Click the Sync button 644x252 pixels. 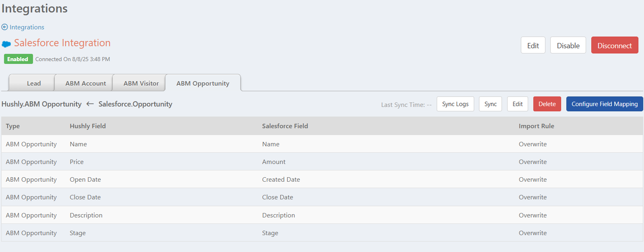(490, 104)
